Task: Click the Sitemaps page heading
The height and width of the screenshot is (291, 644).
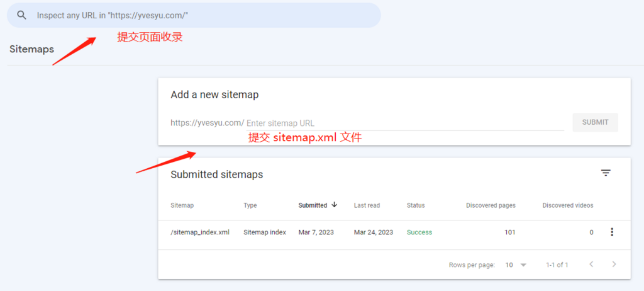Action: click(x=31, y=49)
